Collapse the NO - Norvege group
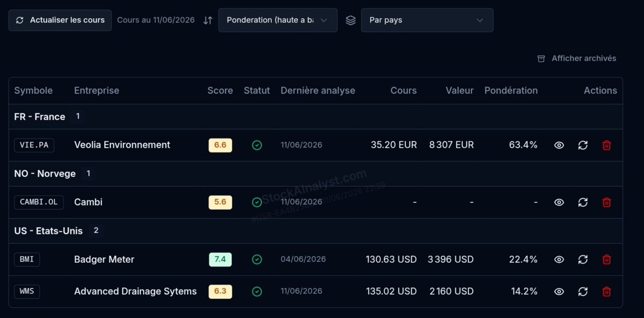The height and width of the screenshot is (318, 644). 316,174
